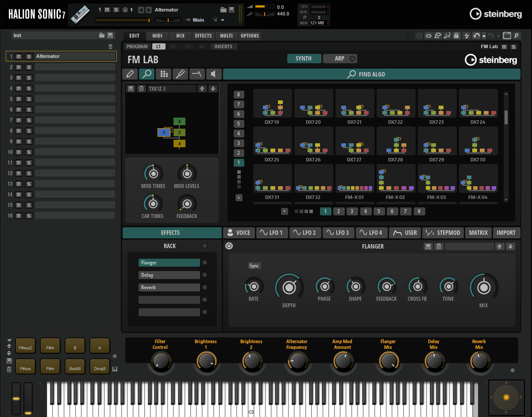Open the undo history dropdown arrow
532x417 pixels.
pos(484,36)
